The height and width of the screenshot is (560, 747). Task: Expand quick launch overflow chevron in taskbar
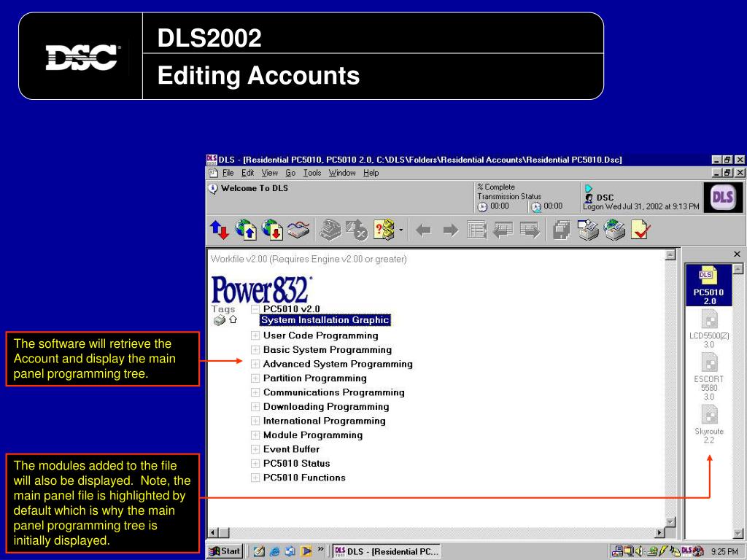click(x=321, y=549)
